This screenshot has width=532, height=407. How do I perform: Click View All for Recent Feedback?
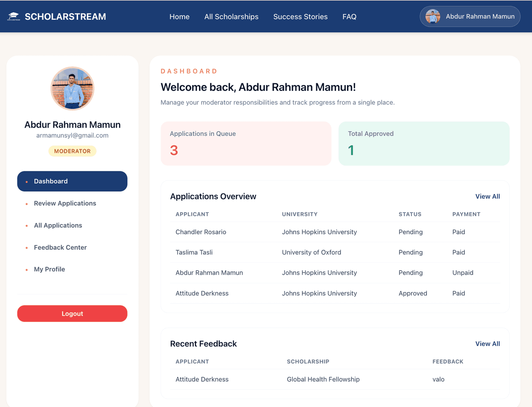coord(487,344)
